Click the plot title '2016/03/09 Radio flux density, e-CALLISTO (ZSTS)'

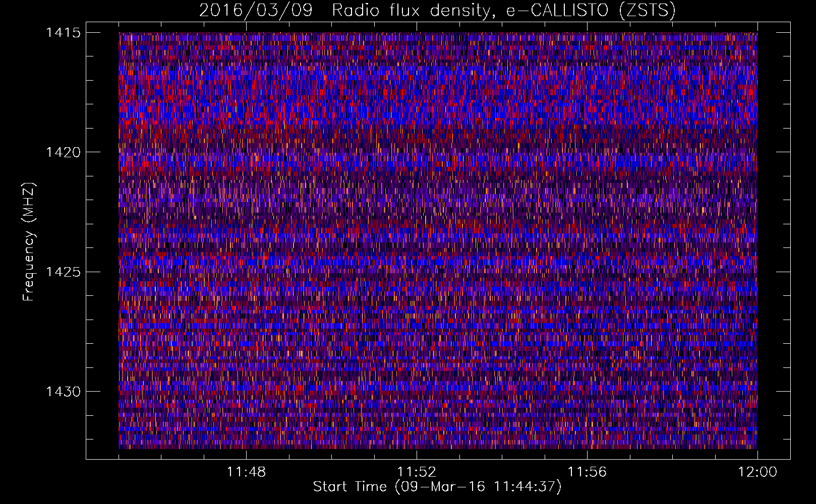coord(437,10)
